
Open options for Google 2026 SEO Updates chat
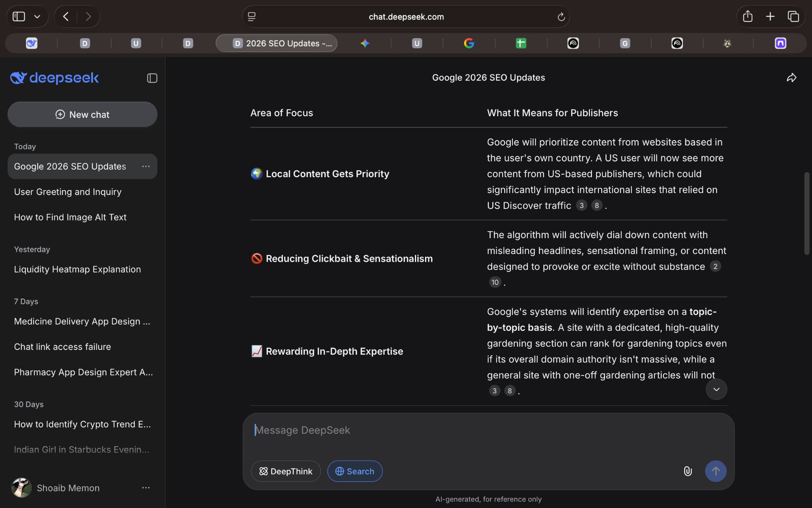146,166
